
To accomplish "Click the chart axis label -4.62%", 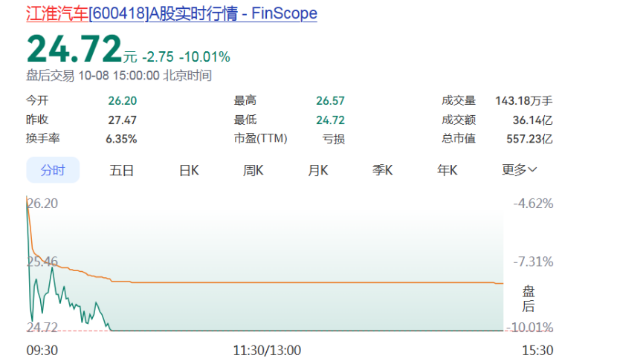I will point(533,204).
